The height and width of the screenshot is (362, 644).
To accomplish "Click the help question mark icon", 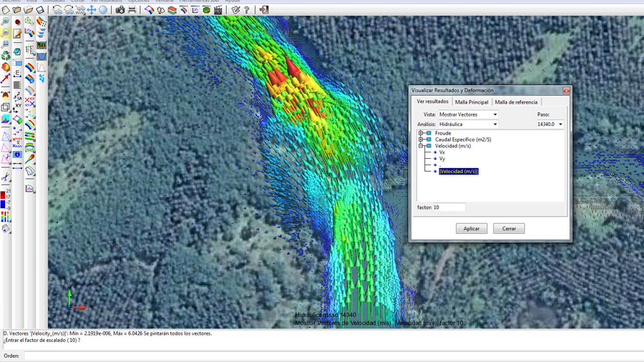I will click(x=247, y=10).
